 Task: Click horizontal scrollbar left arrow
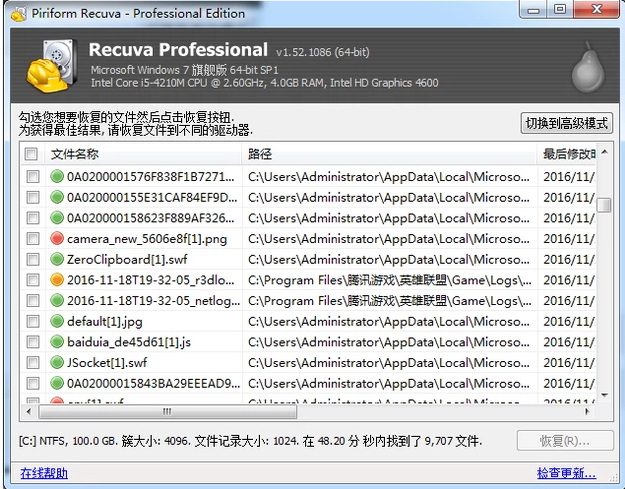(28, 411)
